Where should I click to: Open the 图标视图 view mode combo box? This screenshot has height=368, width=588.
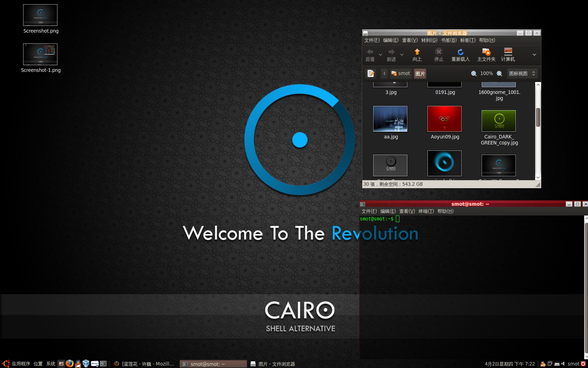(522, 74)
